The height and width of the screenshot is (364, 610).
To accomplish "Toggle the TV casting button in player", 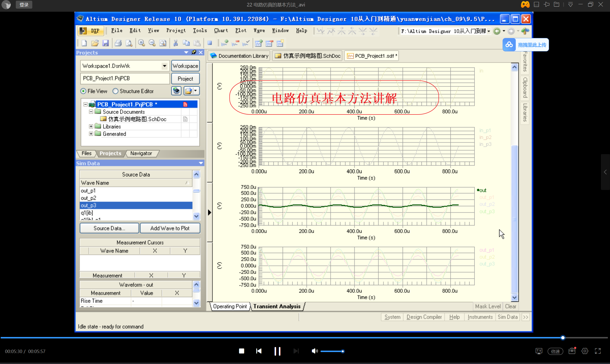I will 539,351.
